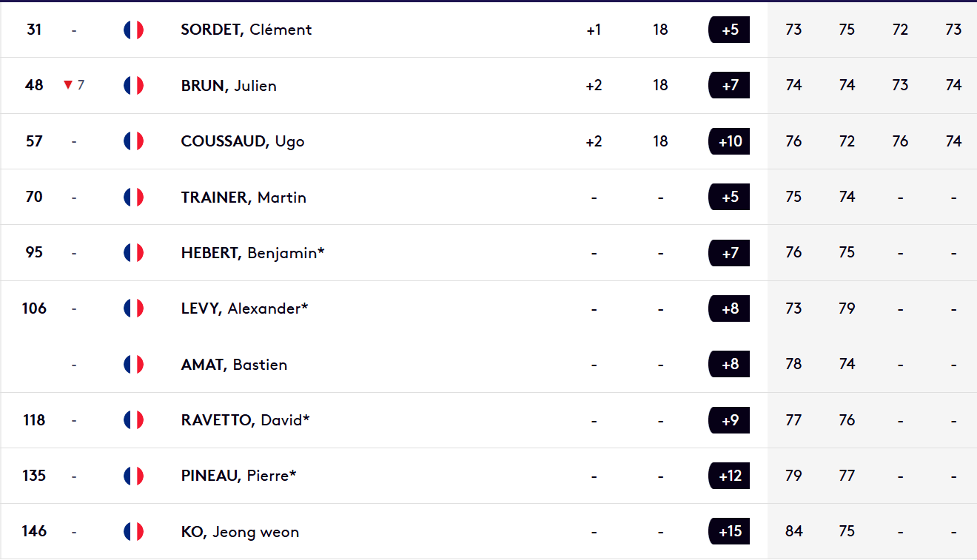This screenshot has height=560, width=977.
Task: Click the French flag next to AMAT, Bastien
Action: (x=133, y=364)
